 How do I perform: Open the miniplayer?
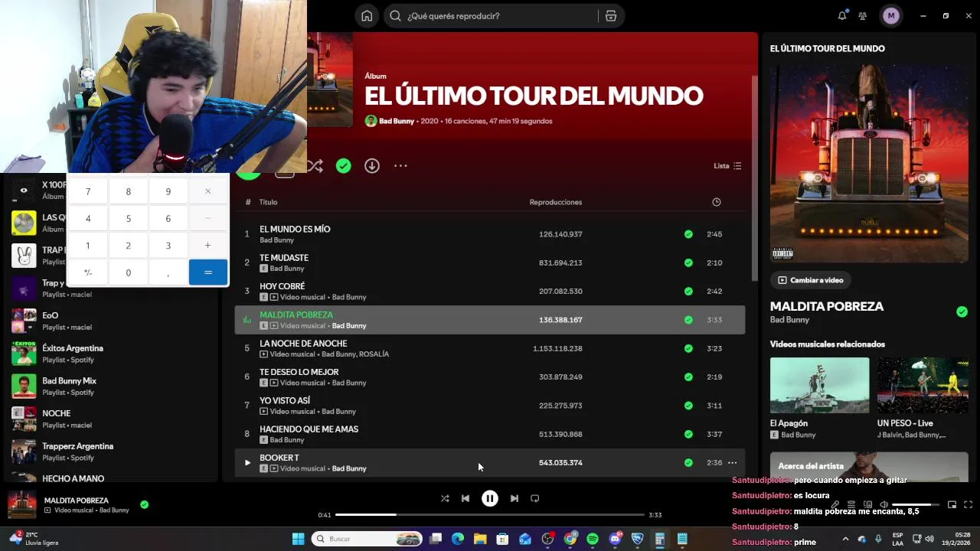(x=952, y=504)
